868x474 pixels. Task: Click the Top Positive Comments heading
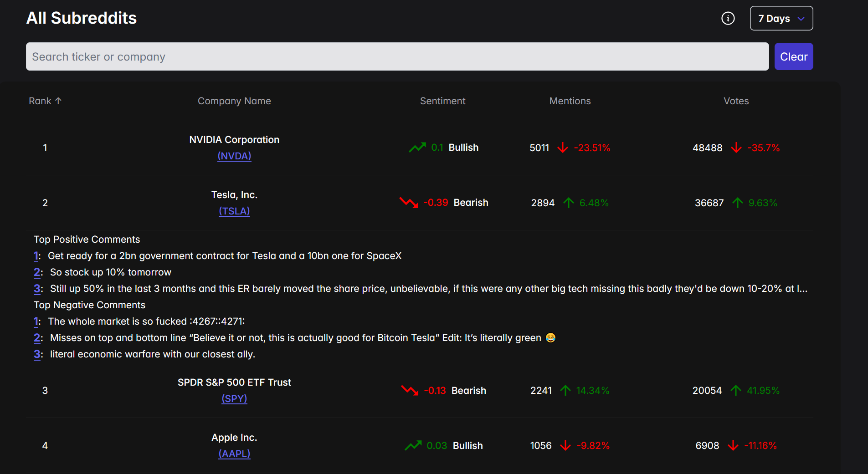point(87,240)
